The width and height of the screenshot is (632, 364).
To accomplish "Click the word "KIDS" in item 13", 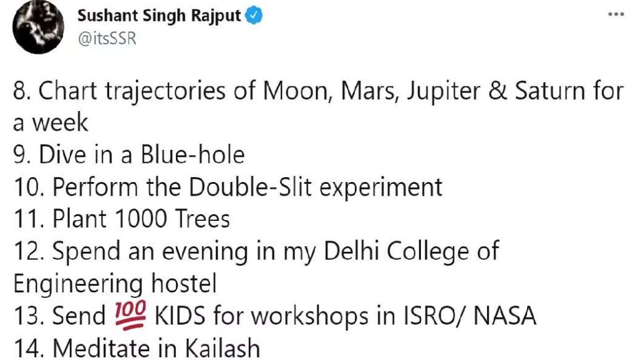I will (x=180, y=316).
